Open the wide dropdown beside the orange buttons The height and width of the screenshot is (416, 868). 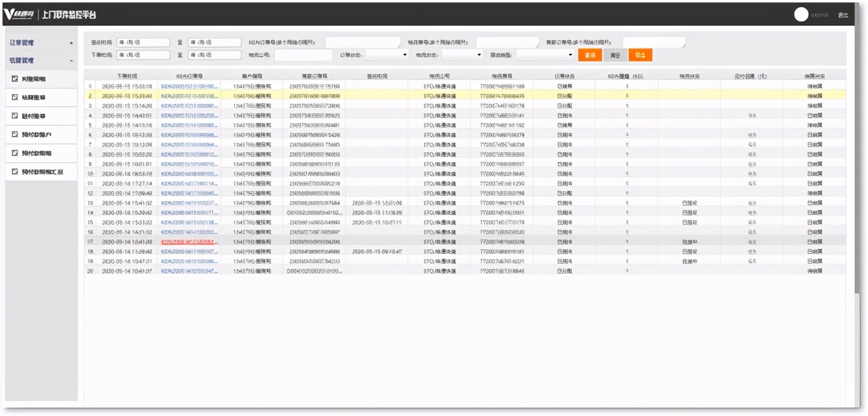[545, 55]
